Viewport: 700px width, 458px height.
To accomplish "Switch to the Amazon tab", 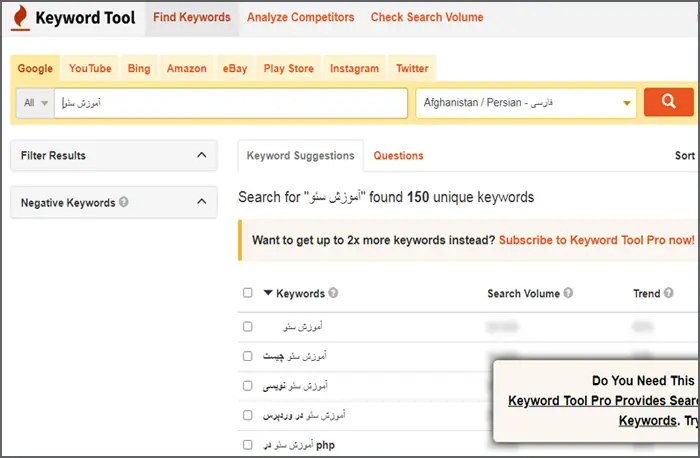I will pyautogui.click(x=187, y=68).
